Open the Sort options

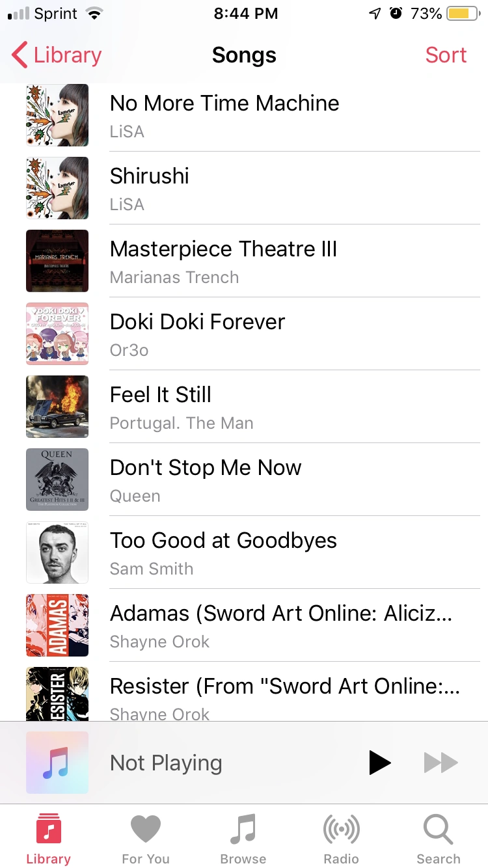446,55
